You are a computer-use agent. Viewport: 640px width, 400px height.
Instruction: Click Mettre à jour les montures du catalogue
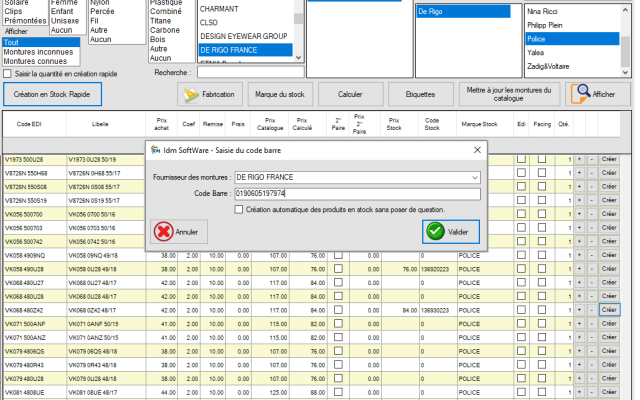coord(509,94)
